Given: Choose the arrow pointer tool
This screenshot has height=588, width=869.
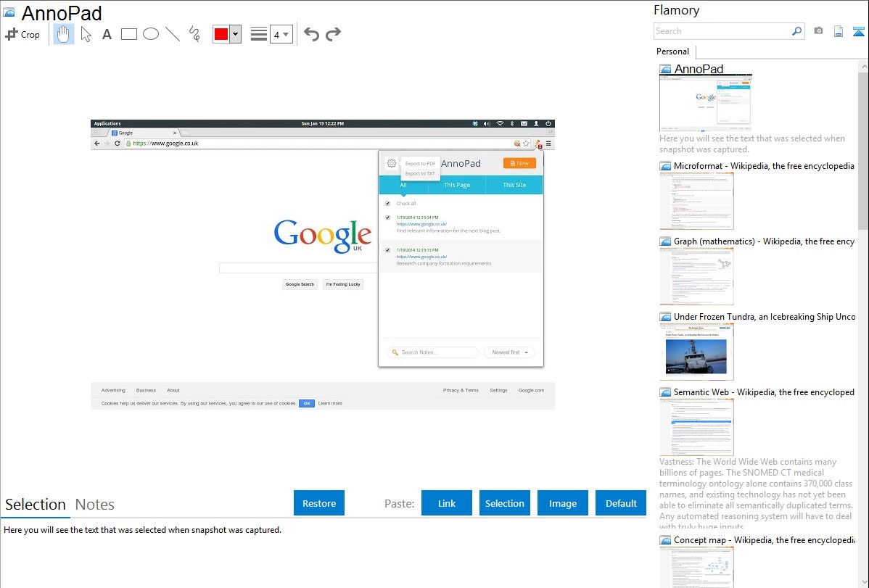Looking at the screenshot, I should coord(86,34).
